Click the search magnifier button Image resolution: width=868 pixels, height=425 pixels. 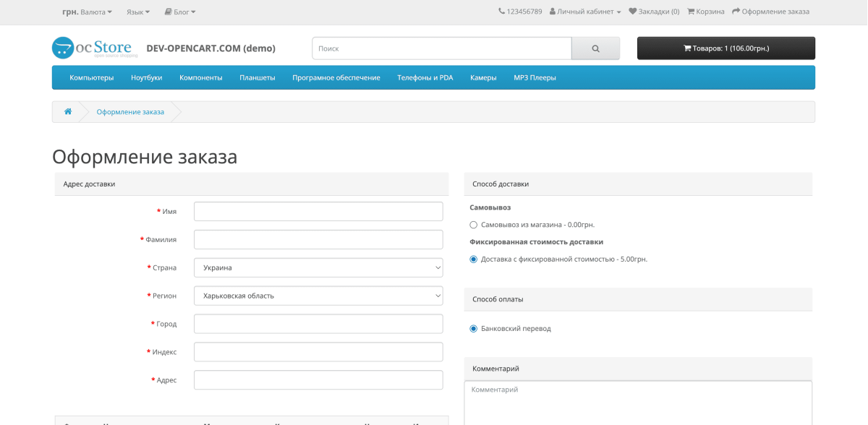[595, 48]
